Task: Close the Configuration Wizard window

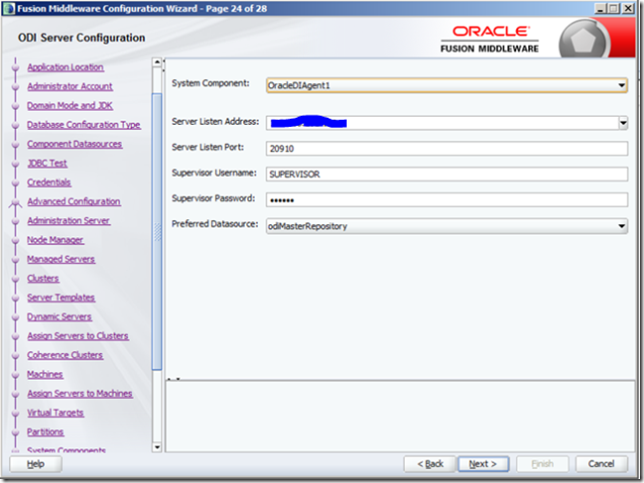Action: pos(628,8)
